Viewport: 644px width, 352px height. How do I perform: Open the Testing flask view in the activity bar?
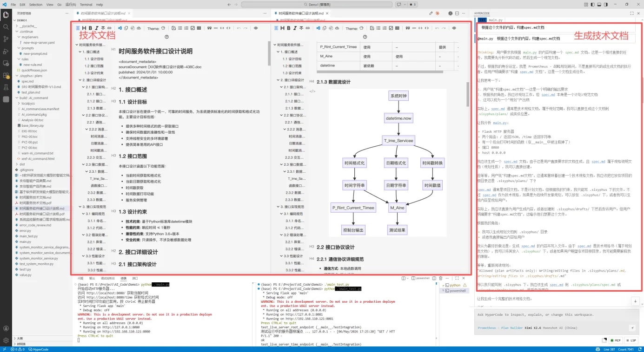point(6,87)
